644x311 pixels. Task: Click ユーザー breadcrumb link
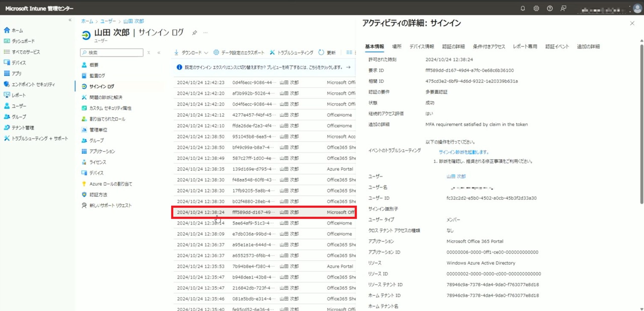pos(108,21)
